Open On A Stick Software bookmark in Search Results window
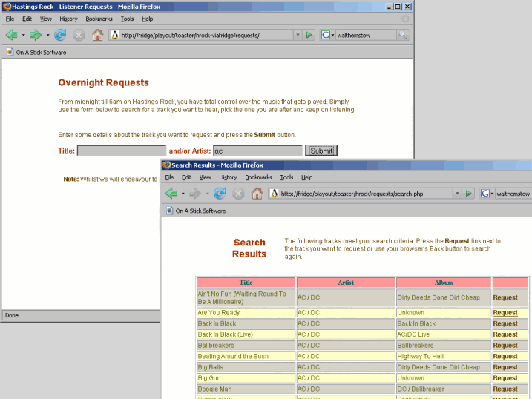The width and height of the screenshot is (532, 399). click(x=196, y=211)
